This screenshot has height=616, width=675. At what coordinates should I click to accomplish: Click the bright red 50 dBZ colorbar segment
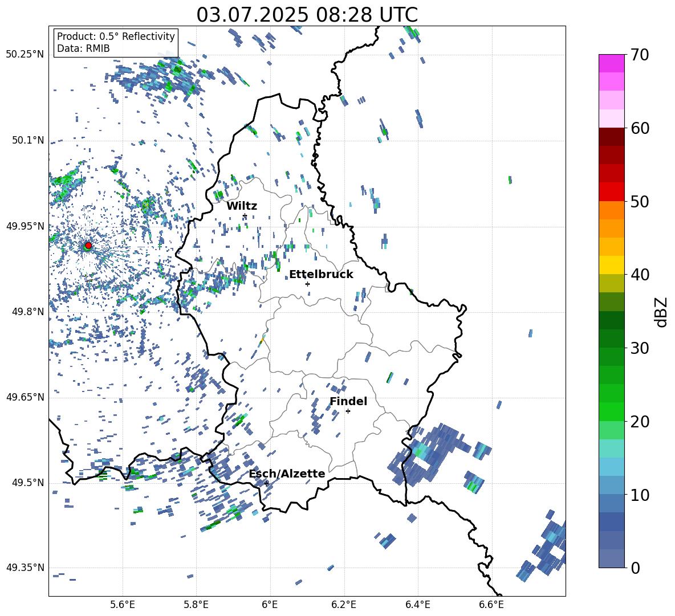point(611,192)
